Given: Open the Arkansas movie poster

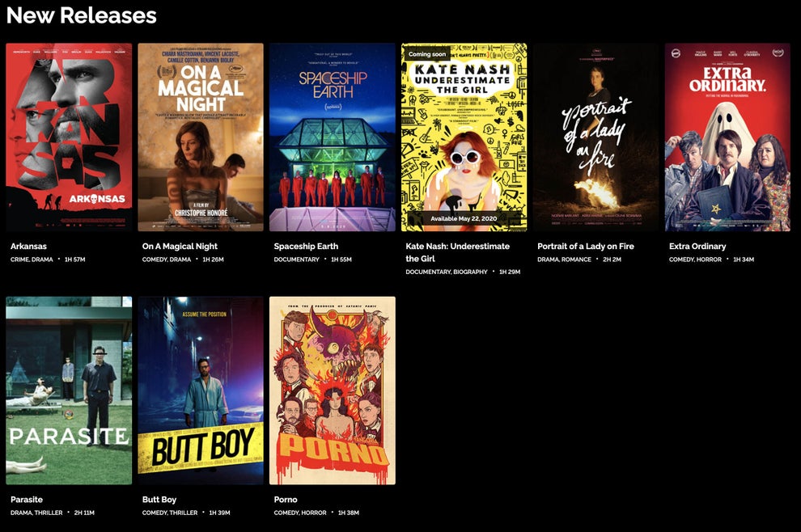Looking at the screenshot, I should 69,137.
